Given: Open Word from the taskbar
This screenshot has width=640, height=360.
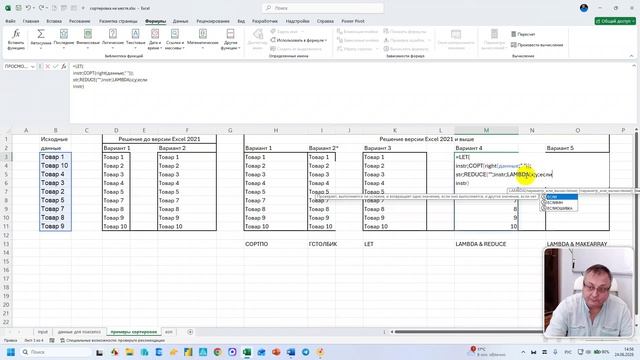Looking at the screenshot, I should (291, 352).
